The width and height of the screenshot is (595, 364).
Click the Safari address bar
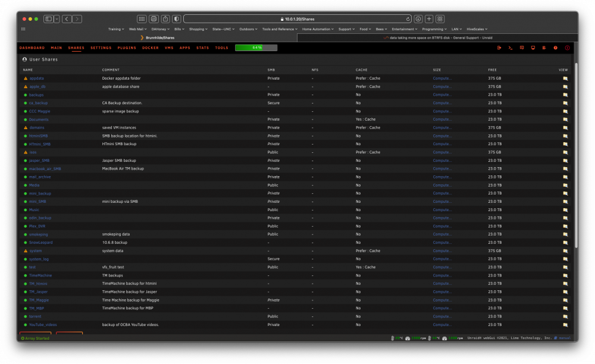pyautogui.click(x=297, y=19)
